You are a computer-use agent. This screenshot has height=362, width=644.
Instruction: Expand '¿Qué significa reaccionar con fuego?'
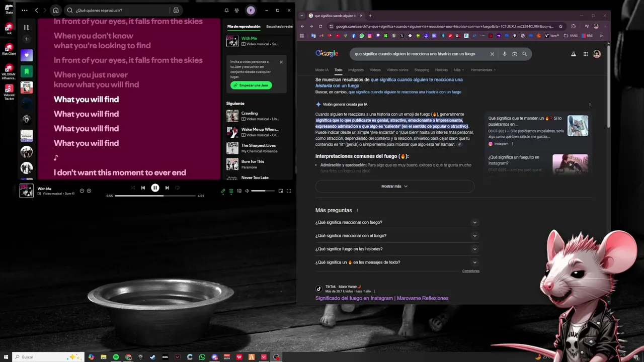click(x=397, y=222)
